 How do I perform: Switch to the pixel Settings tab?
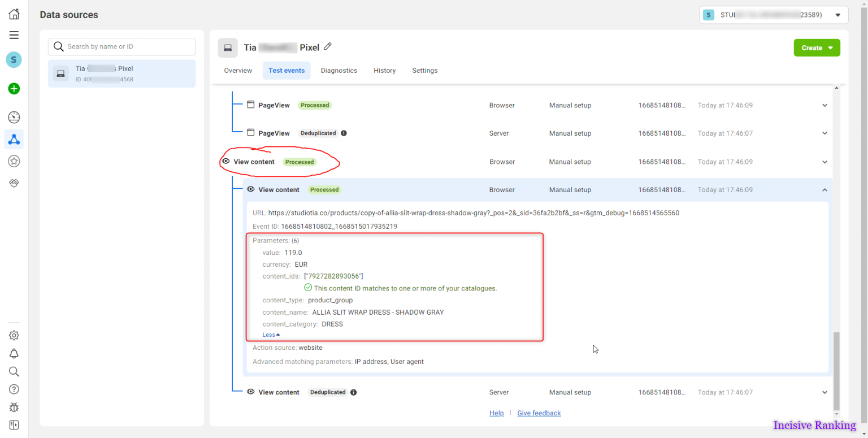(425, 71)
